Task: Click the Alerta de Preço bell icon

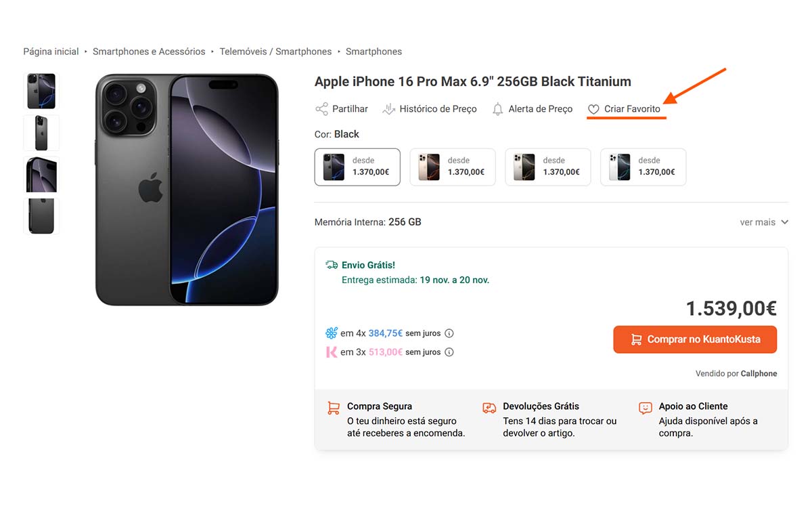Action: [x=498, y=109]
